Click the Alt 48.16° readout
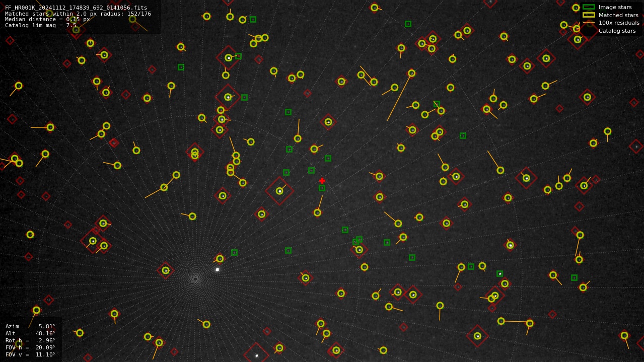644x362 pixels. 30,333
